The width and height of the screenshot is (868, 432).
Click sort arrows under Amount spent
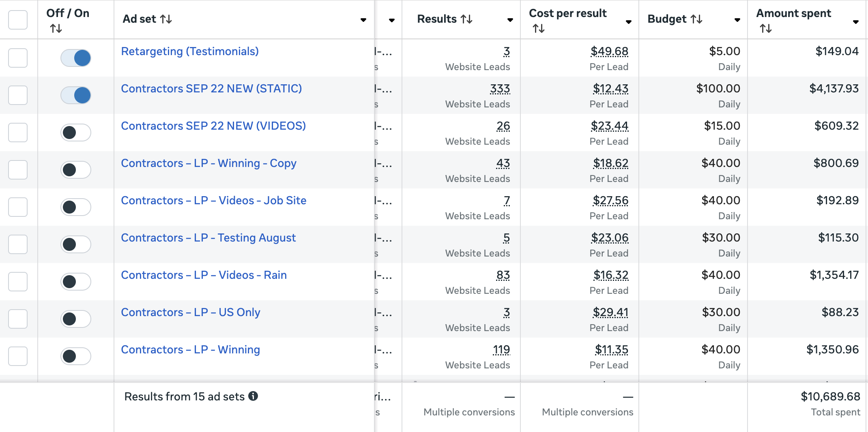coord(766,28)
